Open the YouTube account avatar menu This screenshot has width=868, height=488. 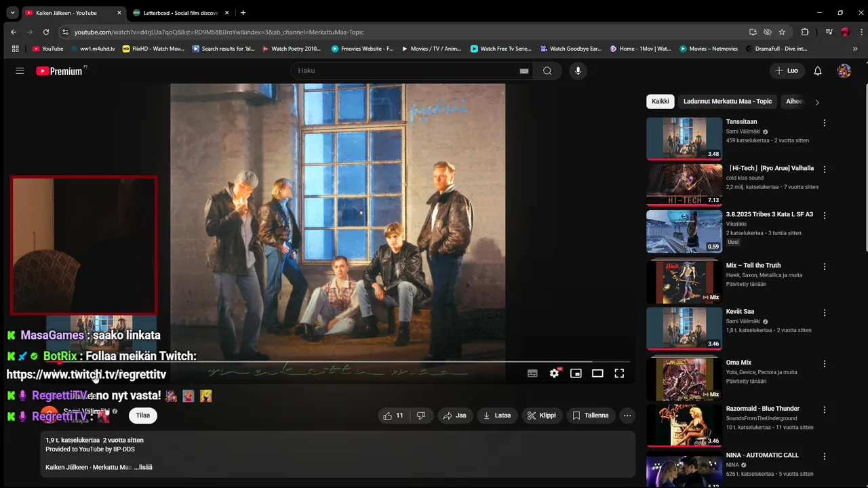tap(844, 71)
